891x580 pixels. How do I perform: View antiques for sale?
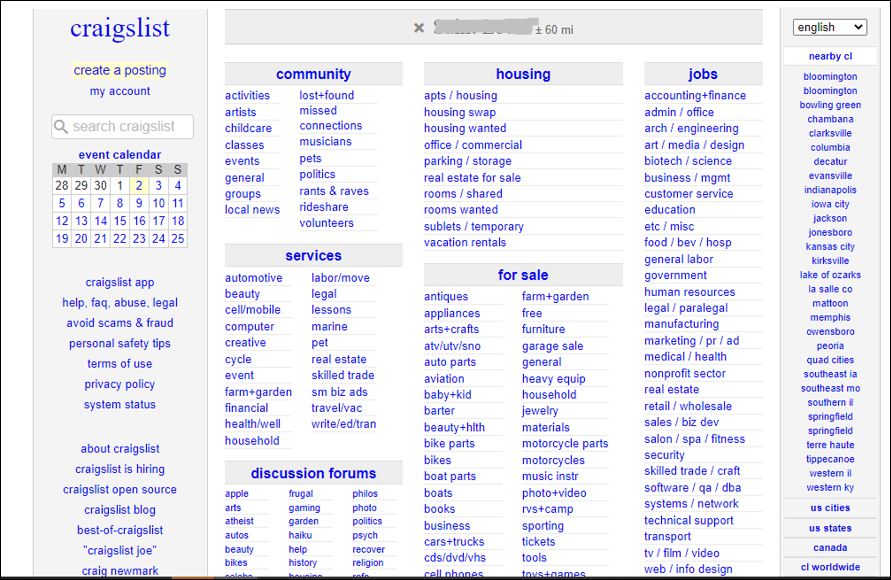(446, 297)
